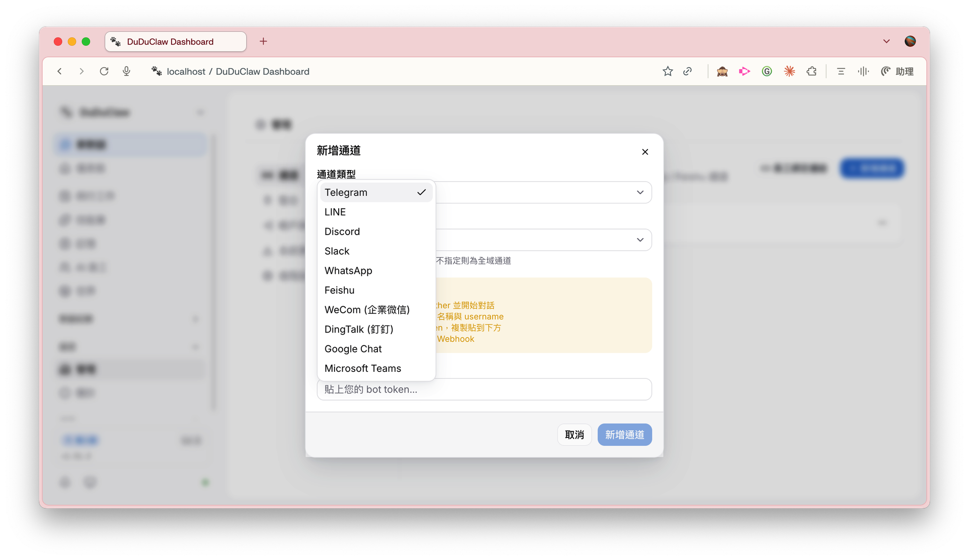Go forward in browser history
This screenshot has height=560, width=969.
coord(81,72)
